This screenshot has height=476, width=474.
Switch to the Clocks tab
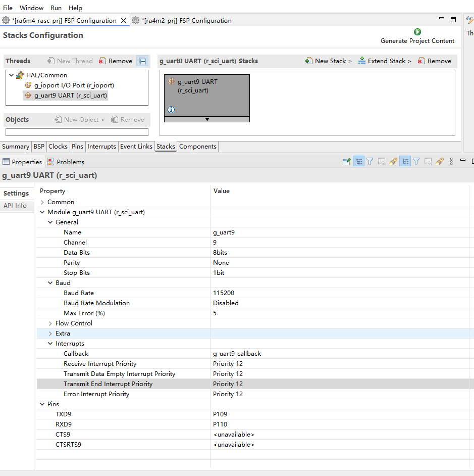click(58, 147)
